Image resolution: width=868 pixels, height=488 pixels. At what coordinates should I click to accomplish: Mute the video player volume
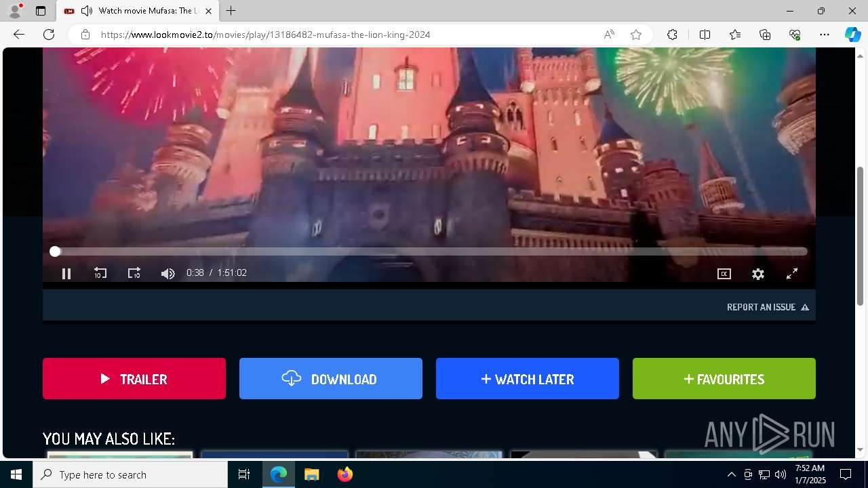point(168,274)
